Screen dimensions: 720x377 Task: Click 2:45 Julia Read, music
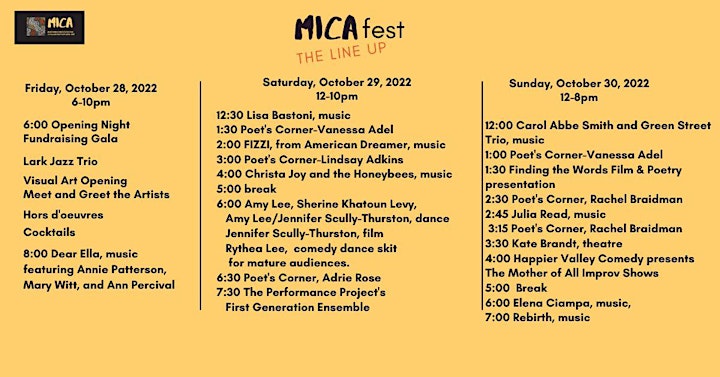coord(546,214)
